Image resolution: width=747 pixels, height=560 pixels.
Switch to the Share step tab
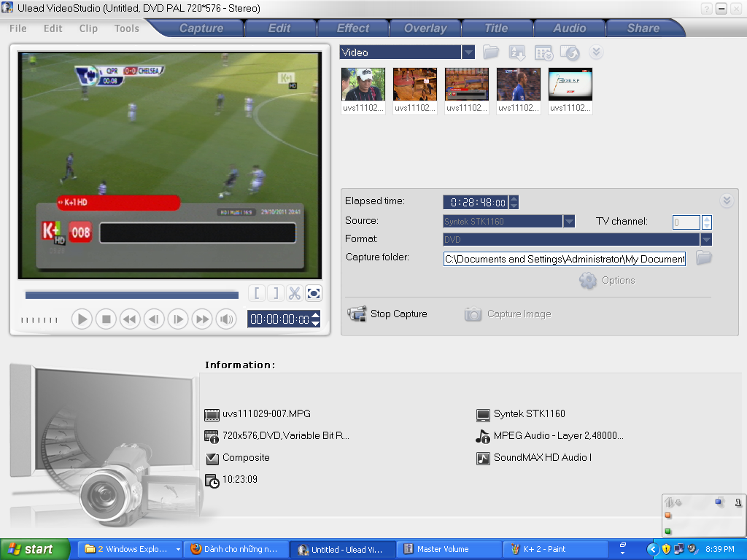[x=643, y=28]
